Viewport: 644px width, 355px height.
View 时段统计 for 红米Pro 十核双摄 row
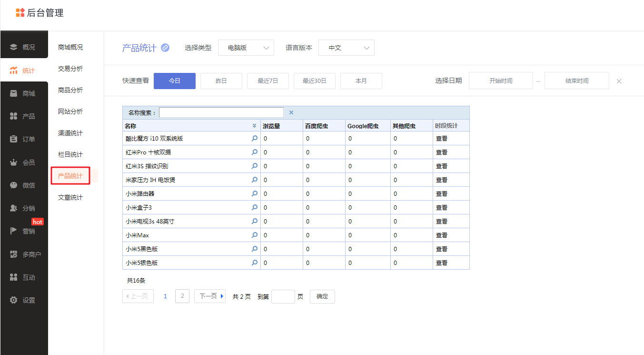click(x=442, y=152)
